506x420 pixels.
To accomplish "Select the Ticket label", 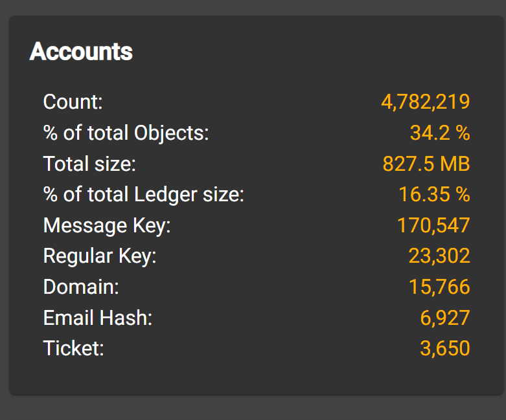I will [74, 348].
